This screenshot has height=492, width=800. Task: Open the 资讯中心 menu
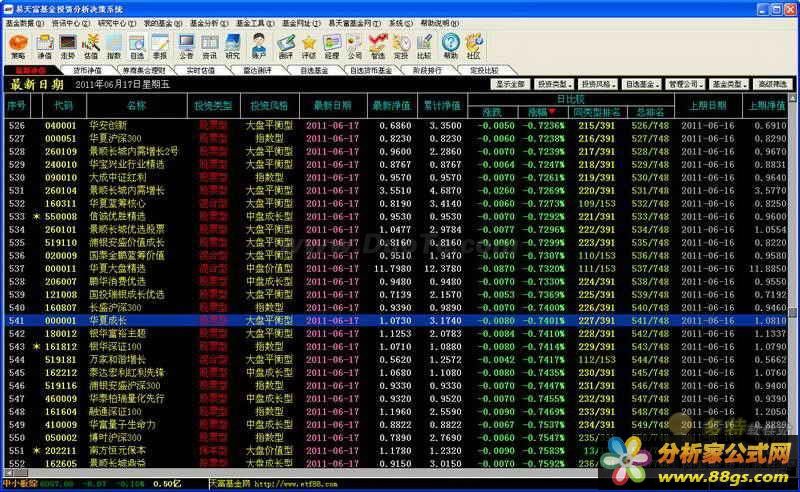71,23
